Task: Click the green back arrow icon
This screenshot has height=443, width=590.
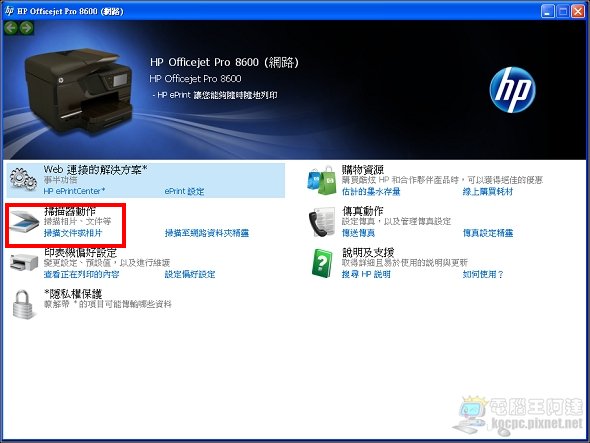Action: (11, 28)
